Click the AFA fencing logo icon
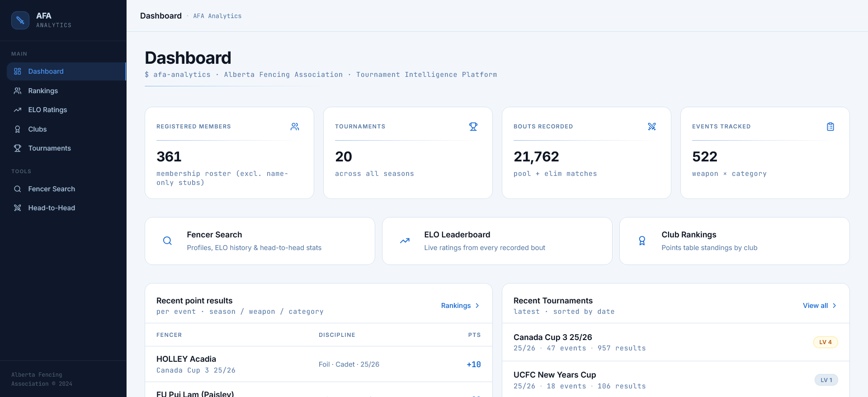The height and width of the screenshot is (397, 868). [x=20, y=20]
